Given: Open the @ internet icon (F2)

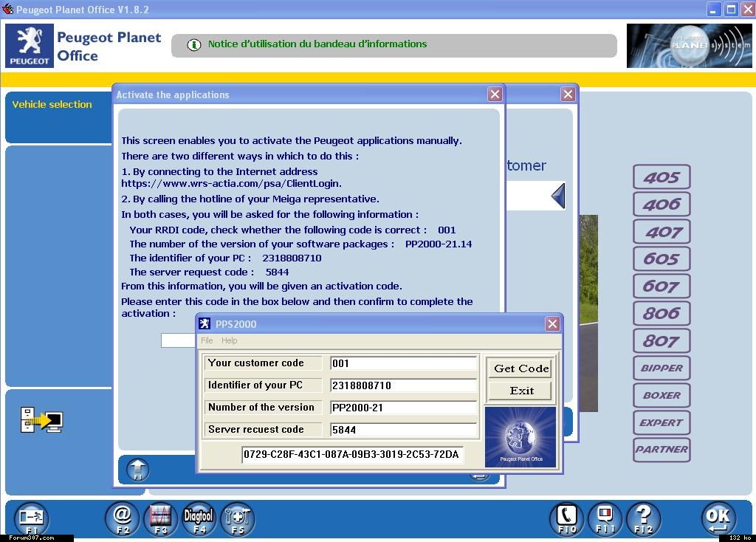Looking at the screenshot, I should tap(123, 518).
